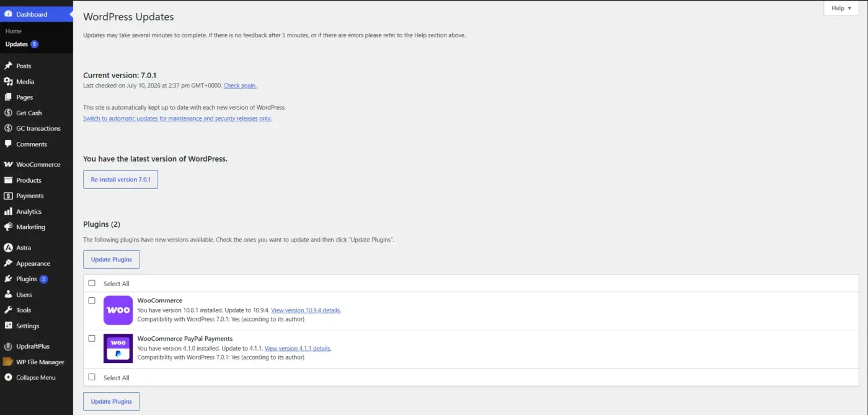Open the Products menu label

(29, 180)
